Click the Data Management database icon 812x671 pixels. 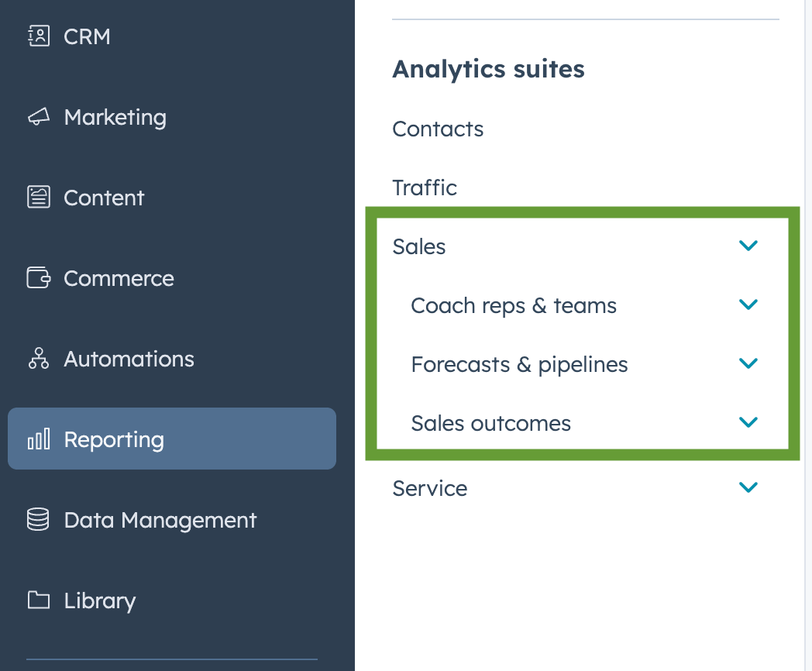pos(38,519)
